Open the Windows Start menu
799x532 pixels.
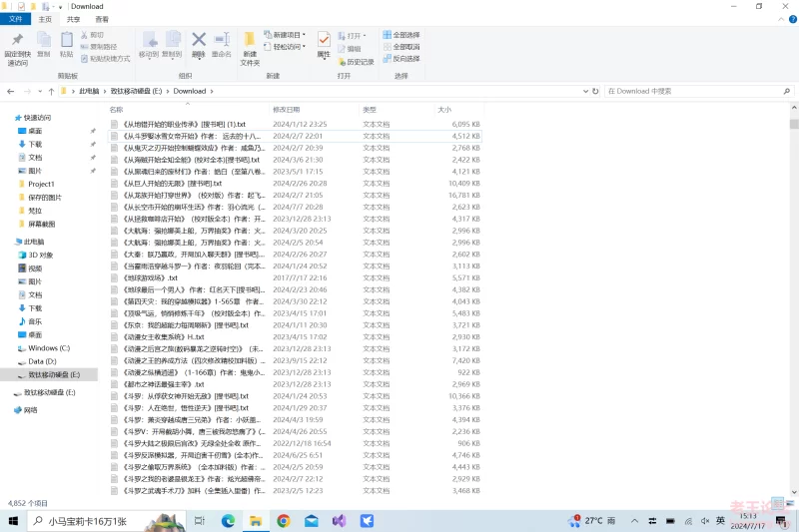pyautogui.click(x=13, y=521)
